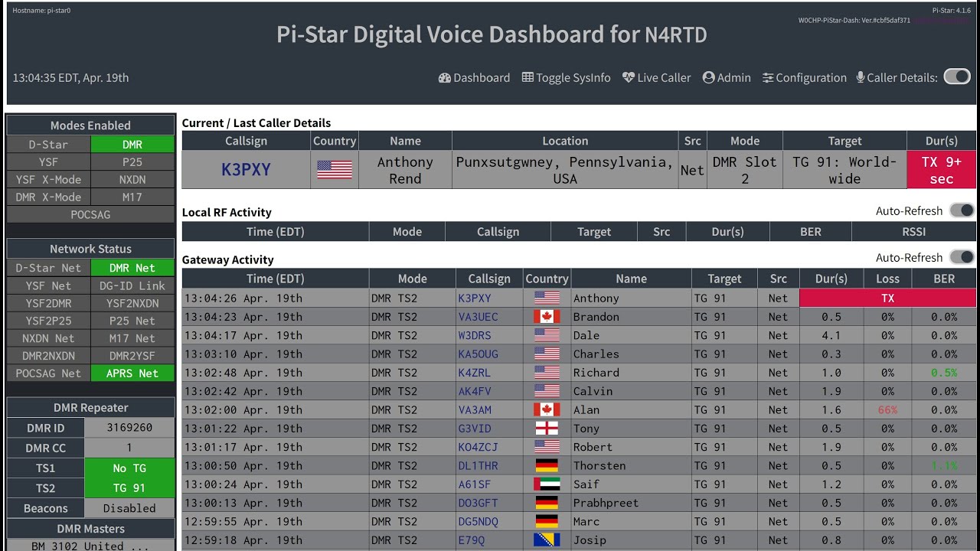Click the Admin user icon
Viewport: 980px width, 551px height.
tap(707, 77)
